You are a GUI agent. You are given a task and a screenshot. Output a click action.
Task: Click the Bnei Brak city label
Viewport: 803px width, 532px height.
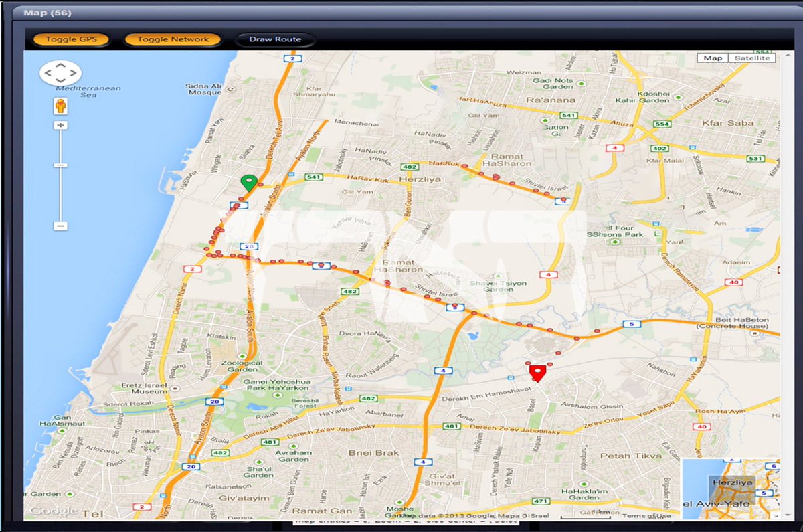coord(373,453)
